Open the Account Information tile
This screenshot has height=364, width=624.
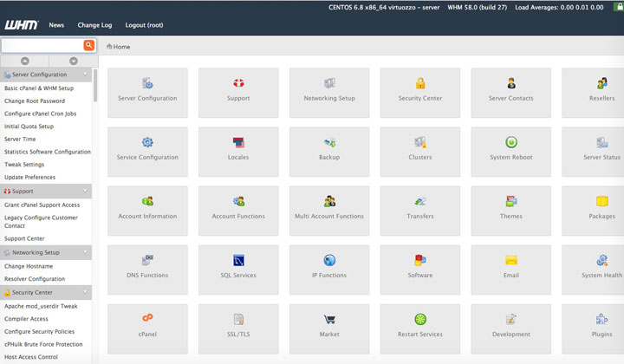pos(147,211)
